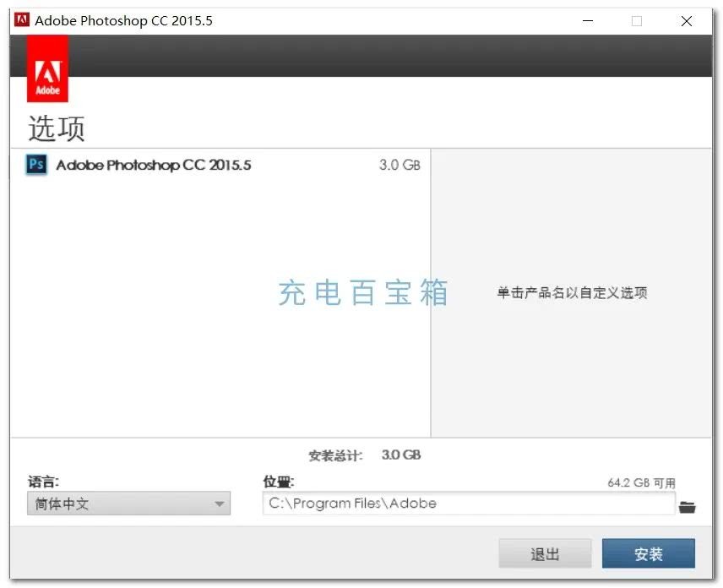Close the installer window
This screenshot has width=723, height=588.
(x=687, y=21)
